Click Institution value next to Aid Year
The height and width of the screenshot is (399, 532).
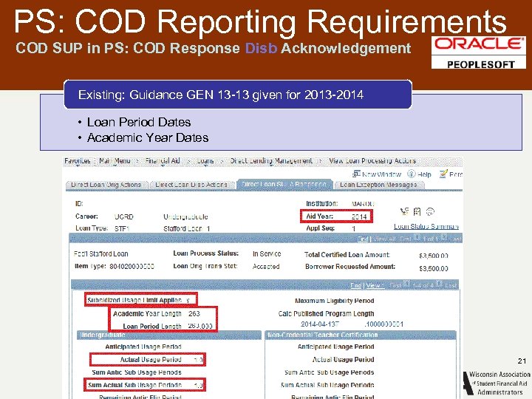tap(363, 204)
